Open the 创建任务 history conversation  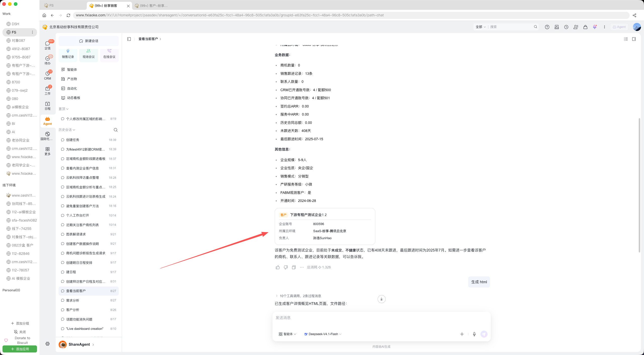pyautogui.click(x=89, y=140)
